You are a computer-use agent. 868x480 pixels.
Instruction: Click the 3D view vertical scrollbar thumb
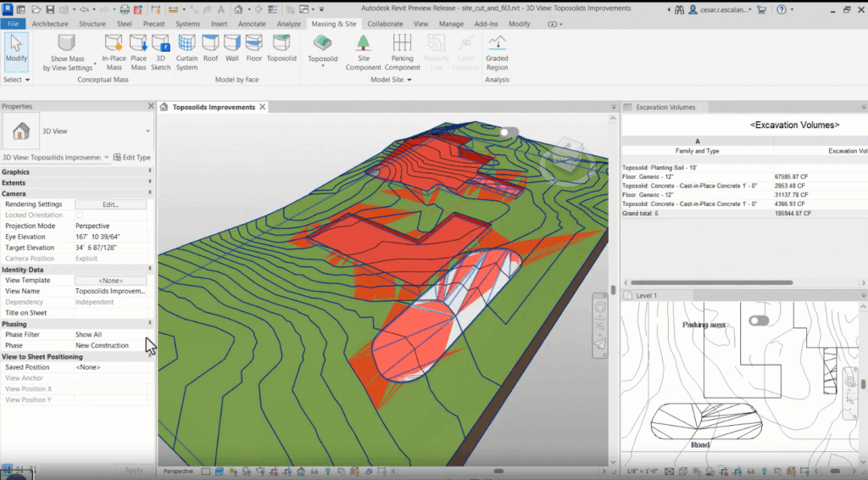pyautogui.click(x=613, y=290)
